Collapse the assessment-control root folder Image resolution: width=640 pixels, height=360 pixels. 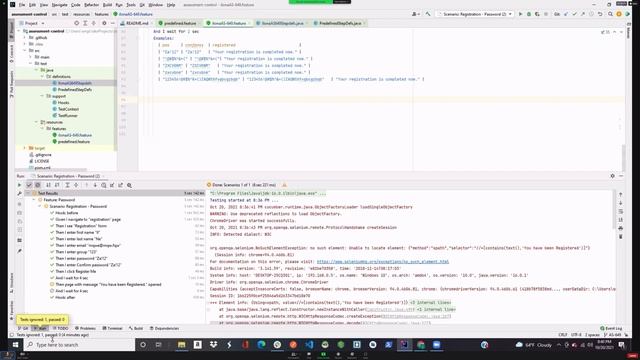(x=19, y=31)
